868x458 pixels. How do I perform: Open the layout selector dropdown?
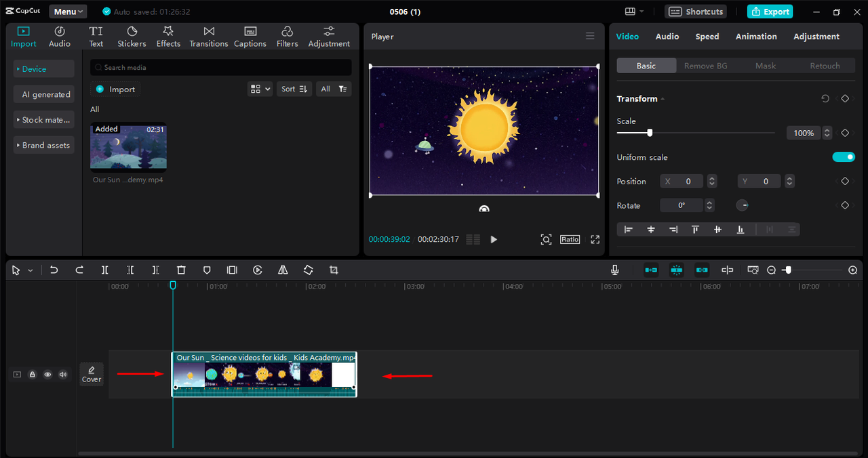634,12
